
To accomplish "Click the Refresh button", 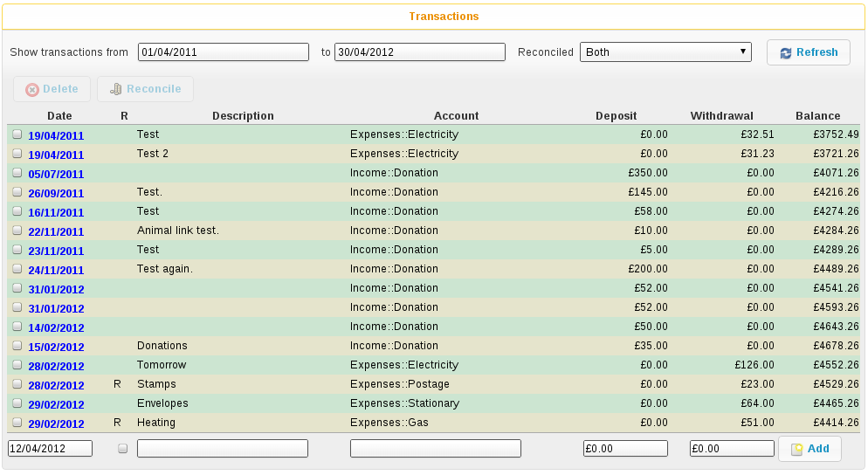I will pos(808,52).
